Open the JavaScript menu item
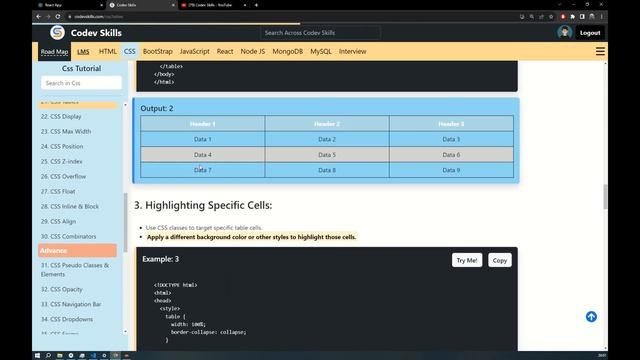This screenshot has width=640, height=360. coord(195,51)
